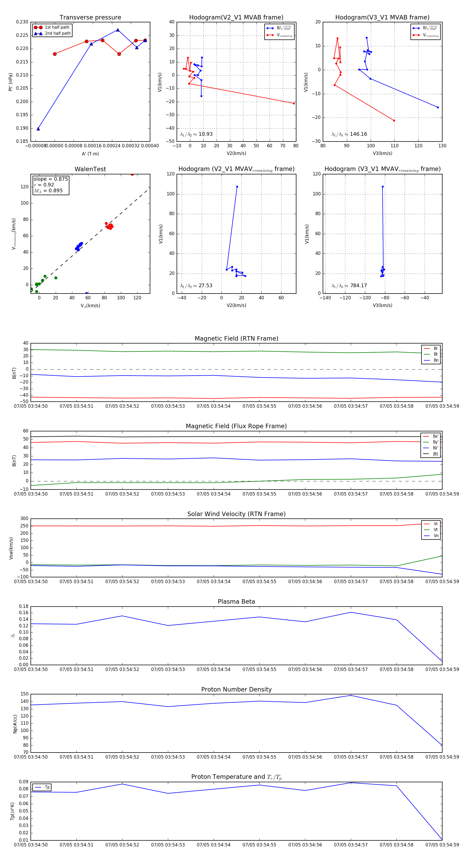The width and height of the screenshot is (473, 868).
Task: Click the βp y-axis label of Plasma Beta
Action: click(x=13, y=636)
